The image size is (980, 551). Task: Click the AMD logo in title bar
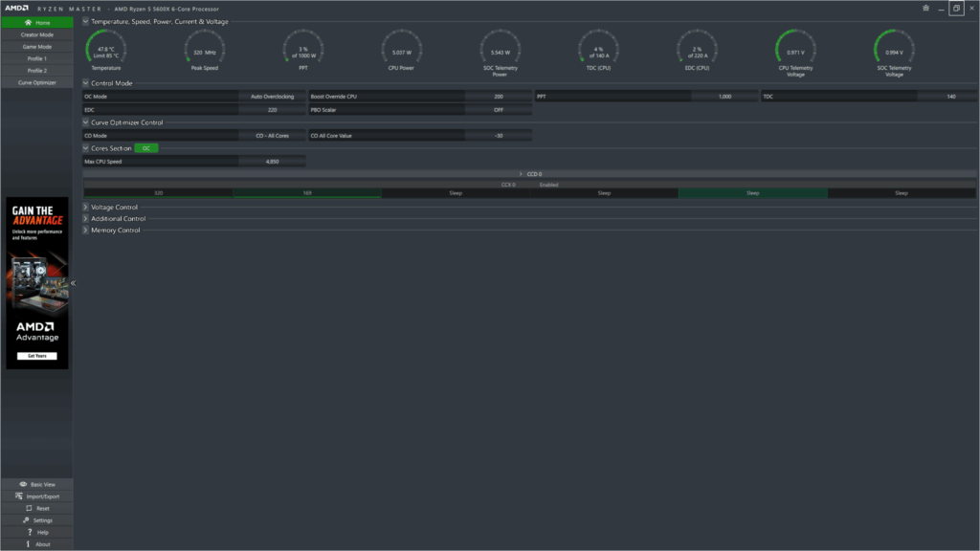click(x=17, y=8)
